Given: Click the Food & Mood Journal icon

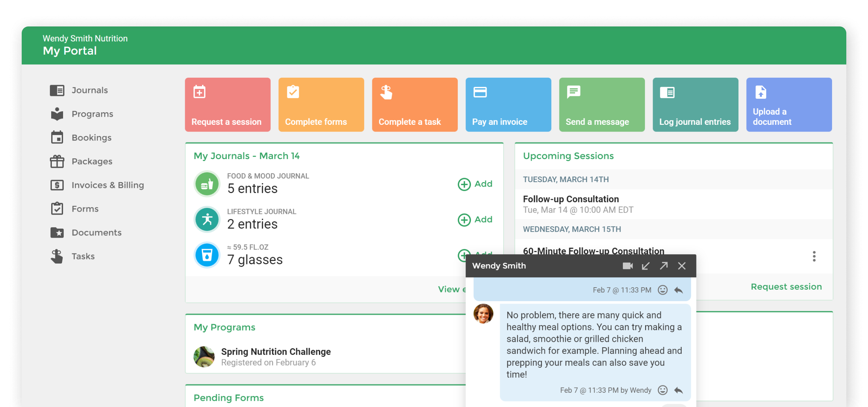Looking at the screenshot, I should pyautogui.click(x=207, y=184).
